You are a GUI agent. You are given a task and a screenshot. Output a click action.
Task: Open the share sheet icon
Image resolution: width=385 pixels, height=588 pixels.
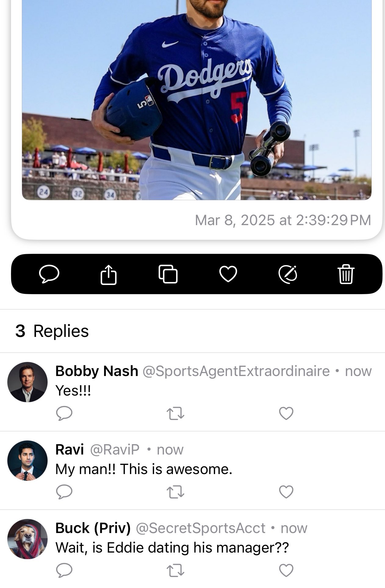tap(108, 274)
